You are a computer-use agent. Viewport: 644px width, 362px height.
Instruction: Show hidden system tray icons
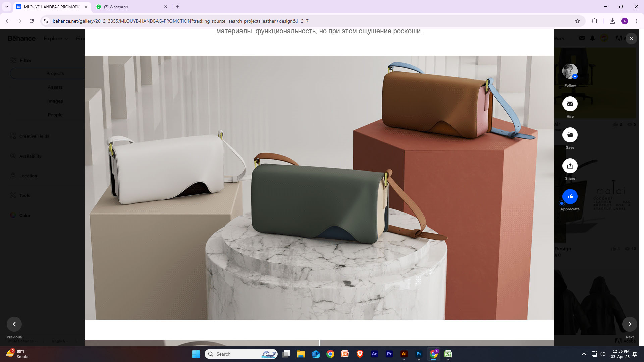(x=584, y=354)
